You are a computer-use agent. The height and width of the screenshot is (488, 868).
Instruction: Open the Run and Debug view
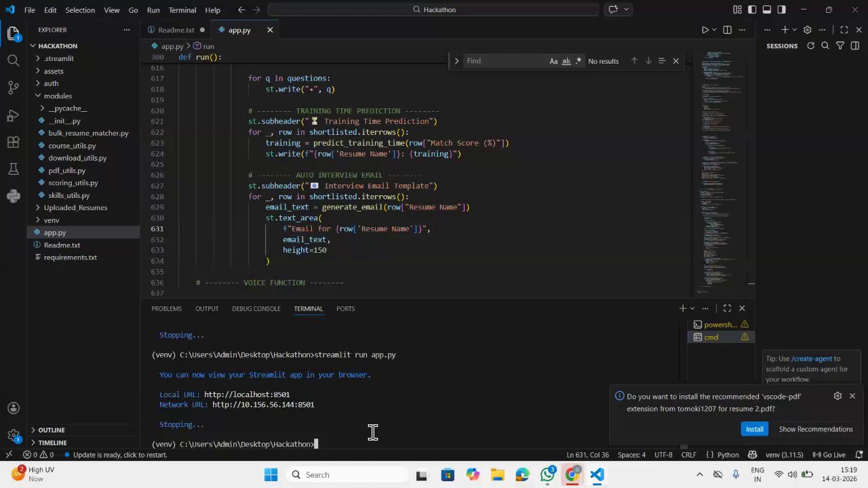click(13, 115)
